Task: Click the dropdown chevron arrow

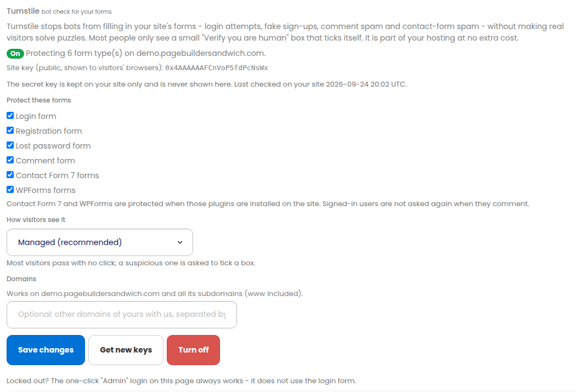Action: [x=180, y=242]
